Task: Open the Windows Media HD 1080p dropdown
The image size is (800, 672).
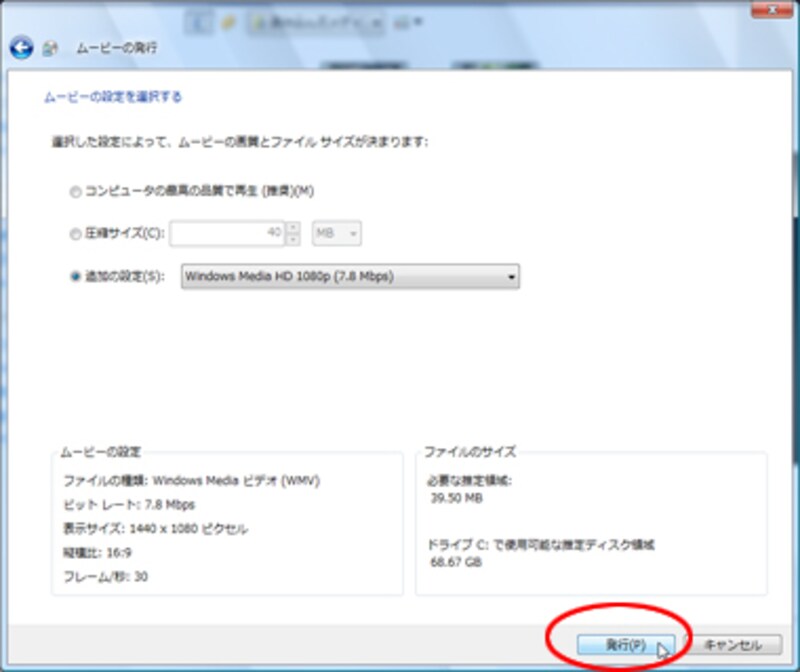Action: coord(350,277)
